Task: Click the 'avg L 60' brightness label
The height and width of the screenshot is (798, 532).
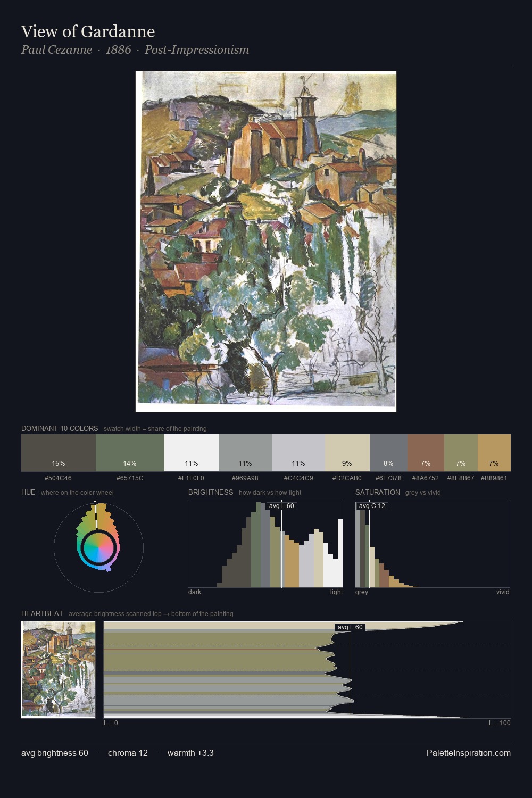Action: coord(281,506)
